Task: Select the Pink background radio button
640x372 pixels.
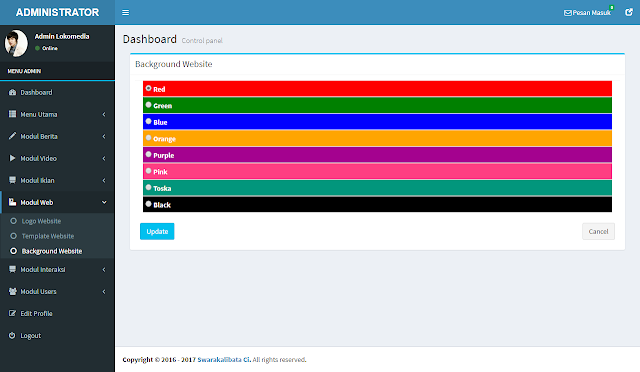Action: [x=149, y=171]
